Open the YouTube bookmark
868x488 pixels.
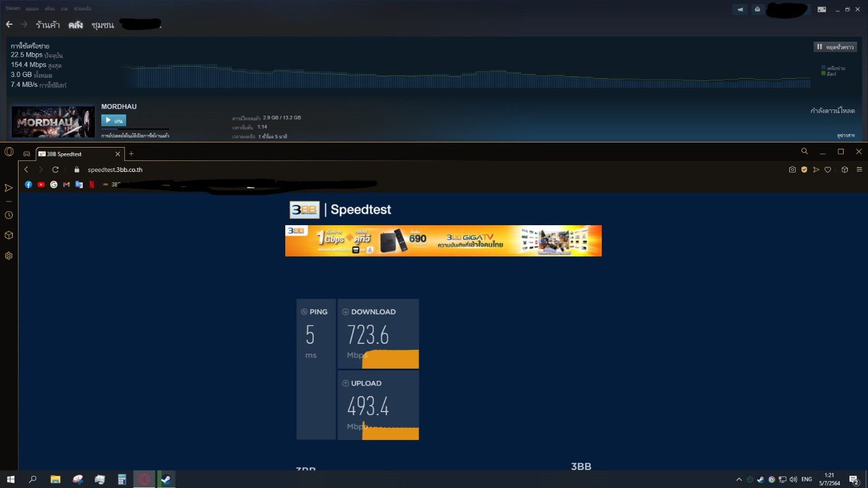(x=41, y=185)
